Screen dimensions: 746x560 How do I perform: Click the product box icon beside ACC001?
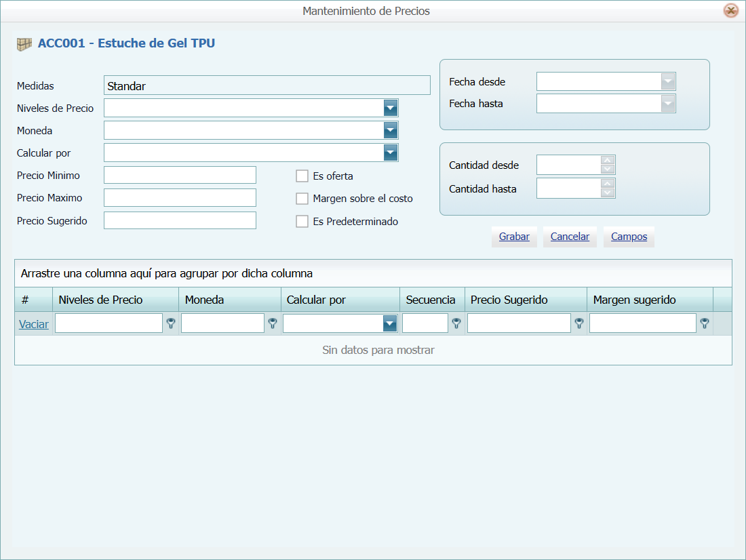coord(24,44)
